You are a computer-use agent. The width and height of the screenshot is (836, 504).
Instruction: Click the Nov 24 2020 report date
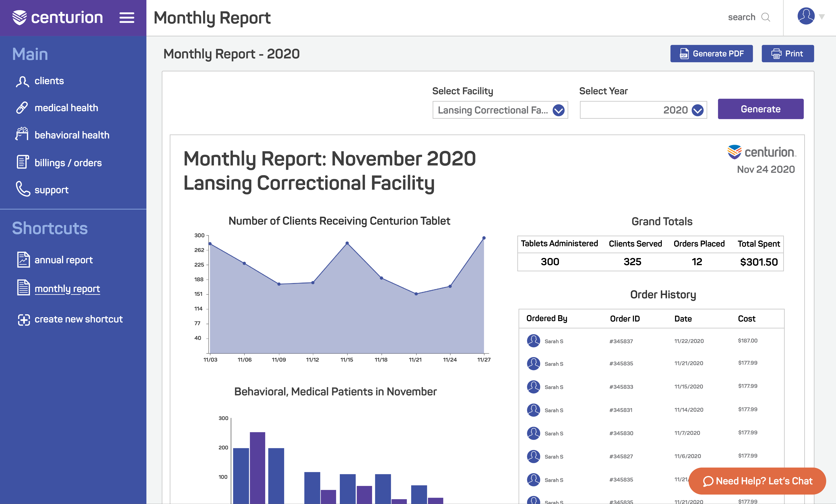(x=766, y=169)
